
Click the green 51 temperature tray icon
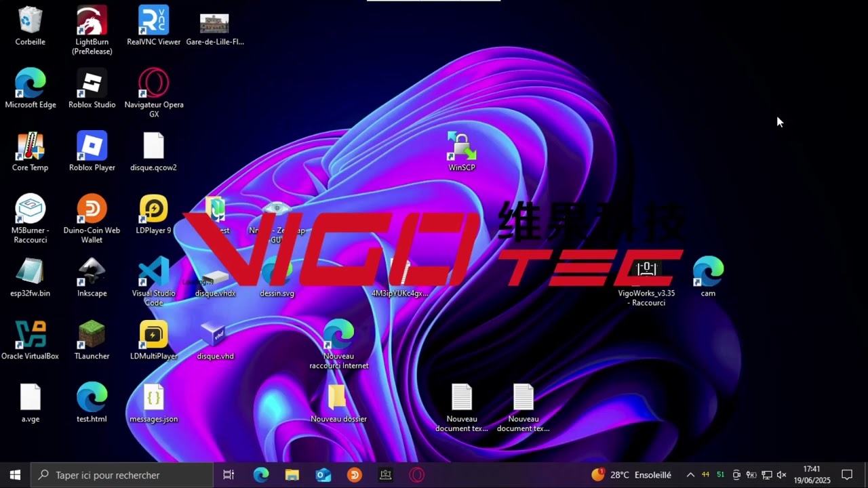[721, 474]
